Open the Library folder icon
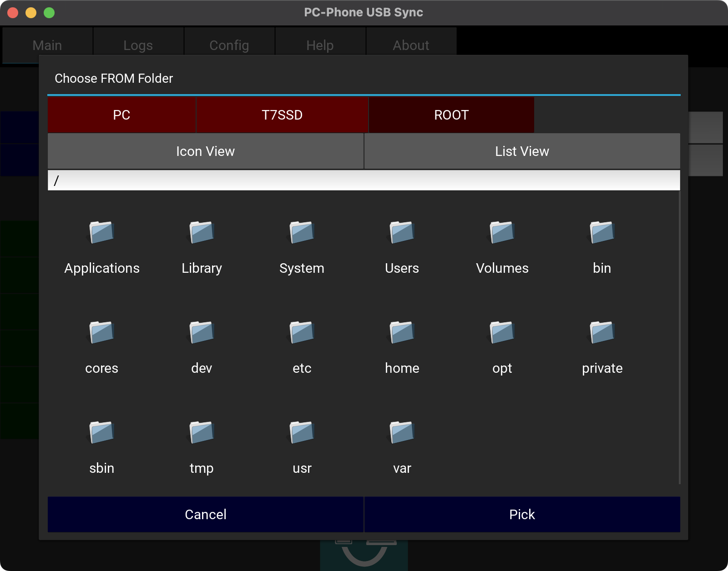The width and height of the screenshot is (728, 571). pos(202,233)
